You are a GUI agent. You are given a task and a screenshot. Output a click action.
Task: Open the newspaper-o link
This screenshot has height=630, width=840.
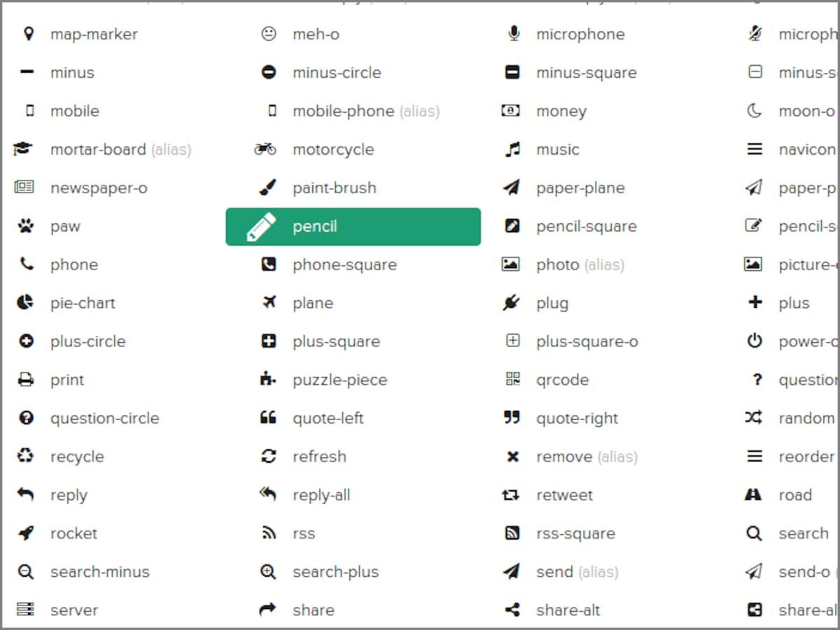(x=99, y=188)
